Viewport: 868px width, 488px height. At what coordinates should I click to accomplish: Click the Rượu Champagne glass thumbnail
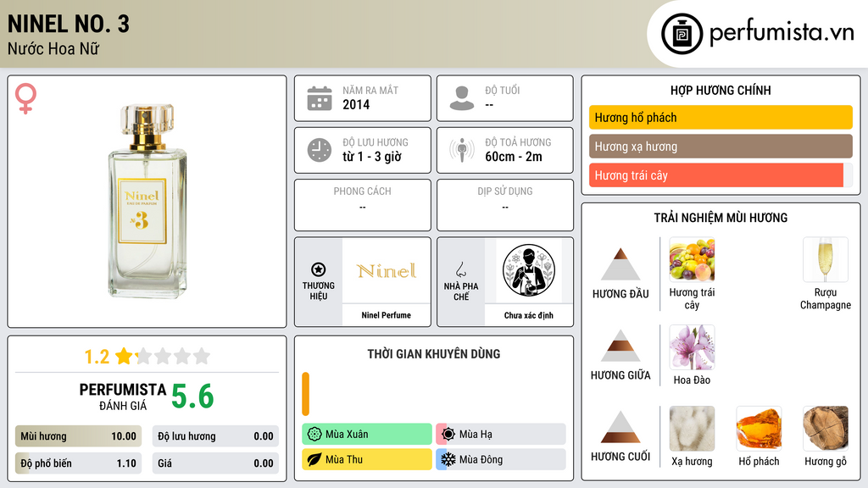[826, 259]
